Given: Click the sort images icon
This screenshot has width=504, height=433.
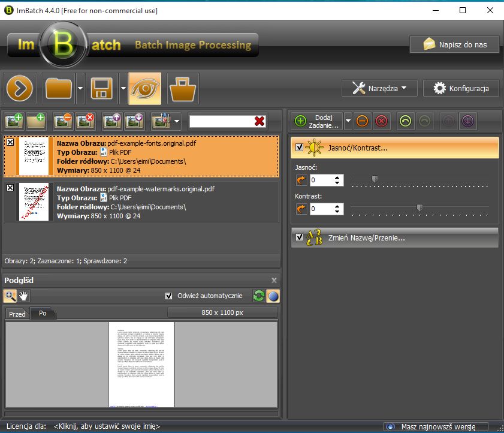Looking at the screenshot, I should [162, 121].
